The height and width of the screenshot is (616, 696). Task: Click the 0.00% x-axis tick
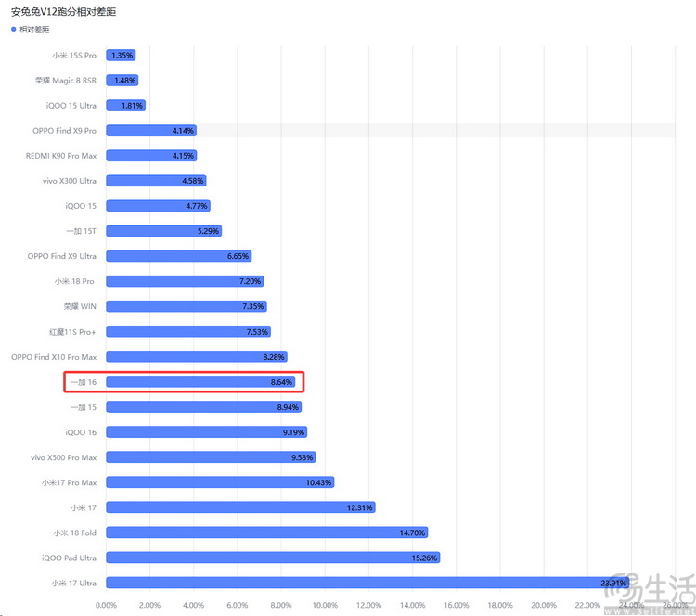coord(106,606)
